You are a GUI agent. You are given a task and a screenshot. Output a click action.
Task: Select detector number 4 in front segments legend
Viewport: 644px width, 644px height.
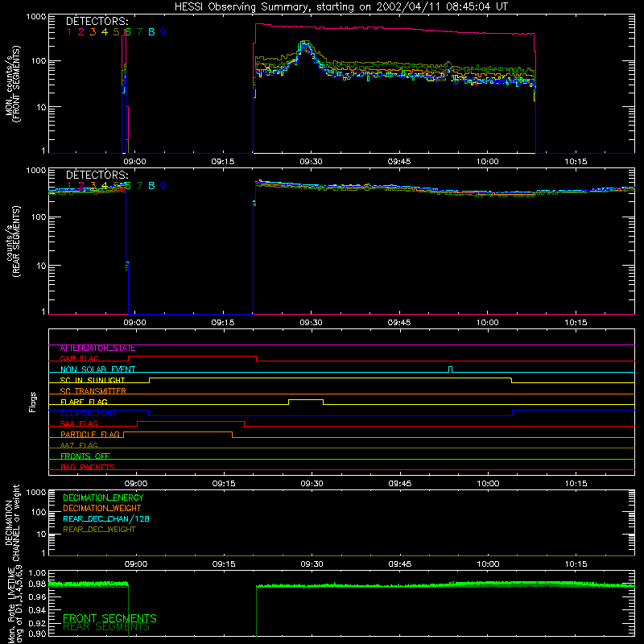click(105, 32)
